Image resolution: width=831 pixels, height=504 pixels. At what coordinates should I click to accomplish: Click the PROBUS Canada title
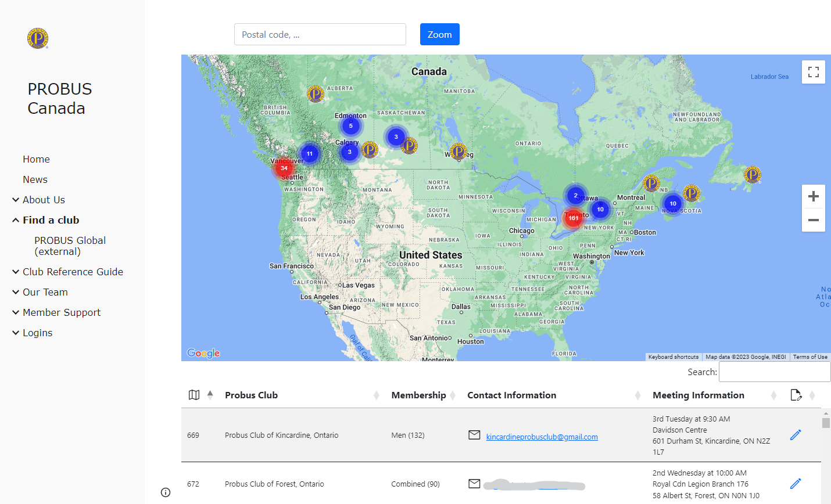click(x=60, y=98)
